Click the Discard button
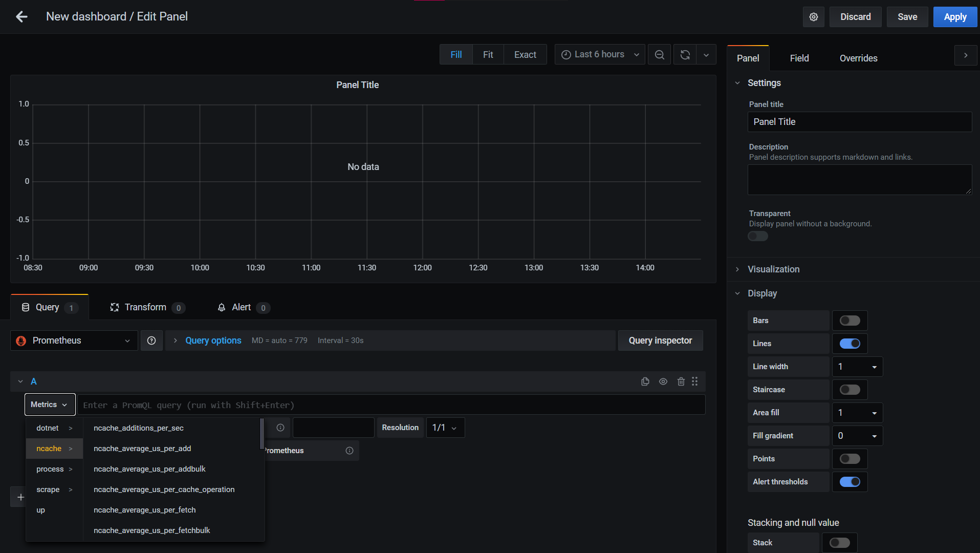This screenshot has height=553, width=980. [x=855, y=17]
